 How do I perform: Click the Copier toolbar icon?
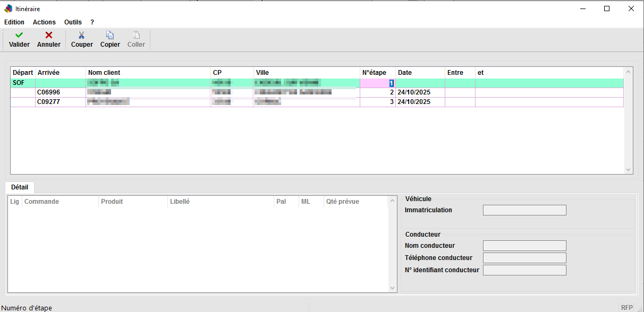[x=110, y=35]
